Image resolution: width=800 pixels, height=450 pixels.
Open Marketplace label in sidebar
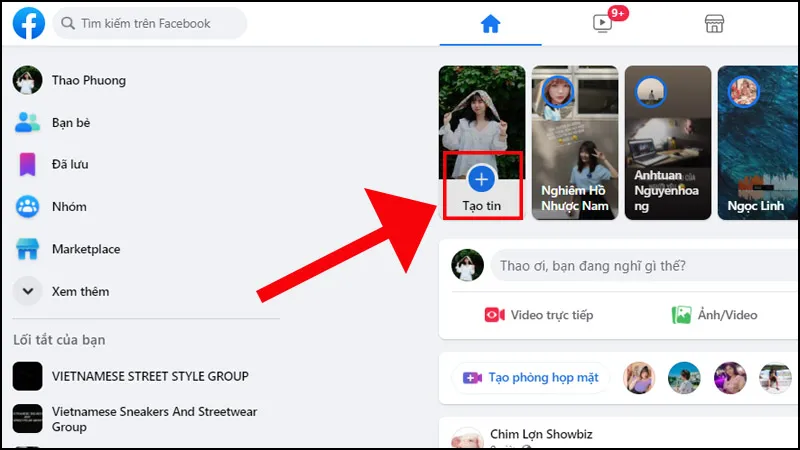click(86, 249)
